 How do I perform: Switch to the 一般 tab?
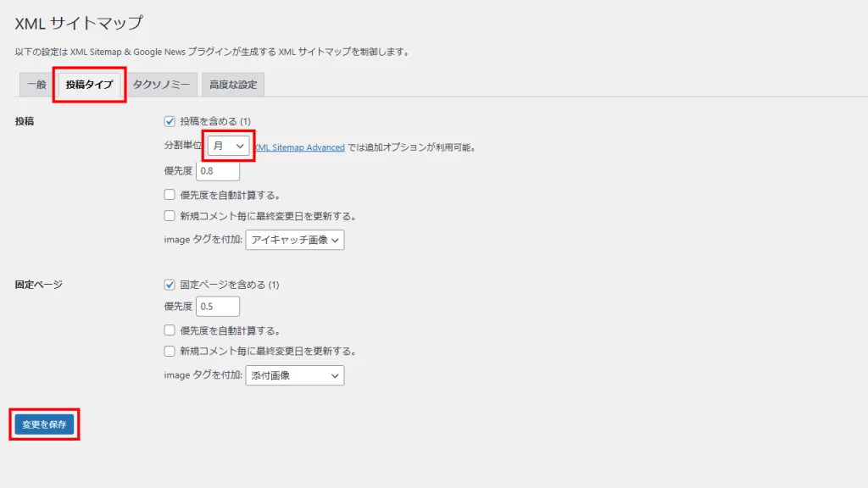coord(36,85)
